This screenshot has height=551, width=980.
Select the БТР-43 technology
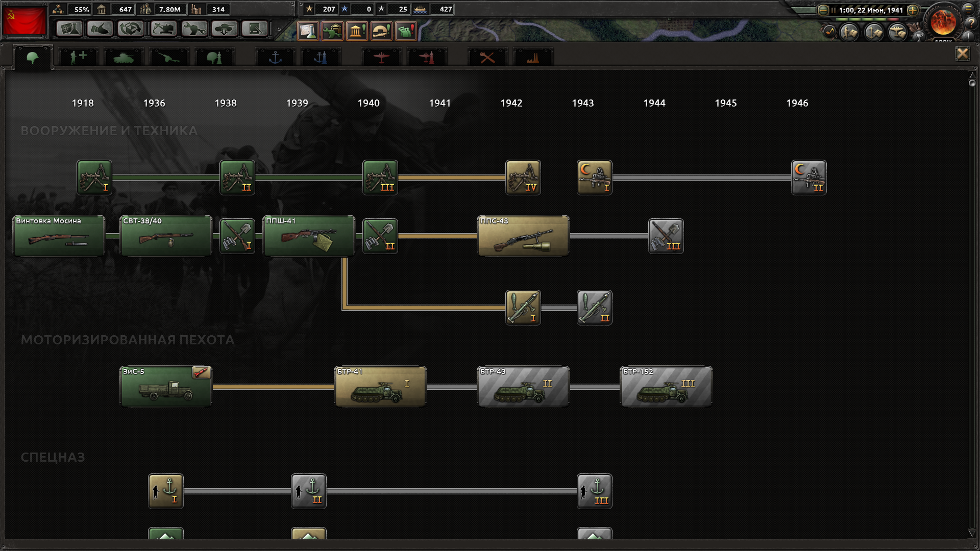tap(523, 386)
